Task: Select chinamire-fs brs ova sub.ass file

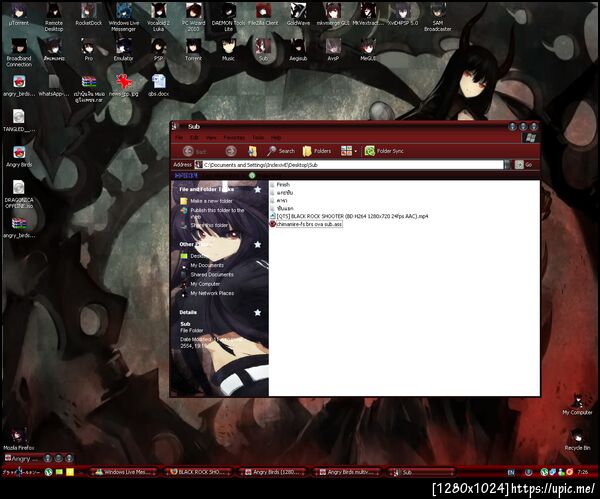Action: 306,224
